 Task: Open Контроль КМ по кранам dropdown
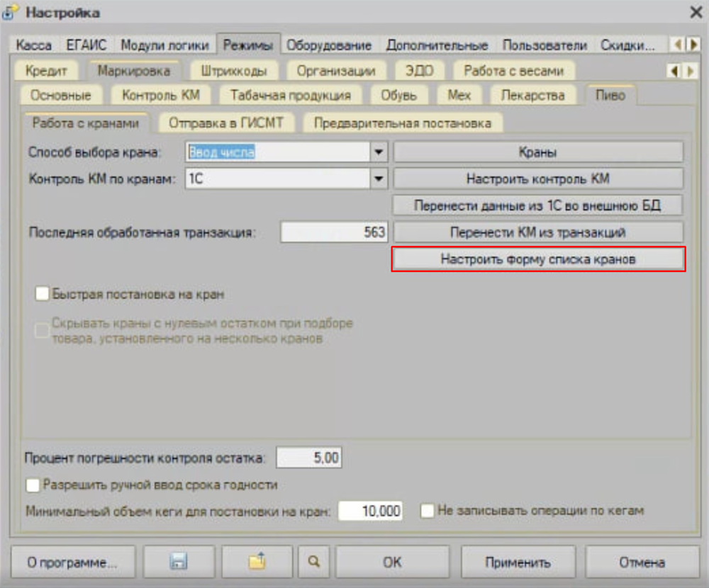point(379,179)
